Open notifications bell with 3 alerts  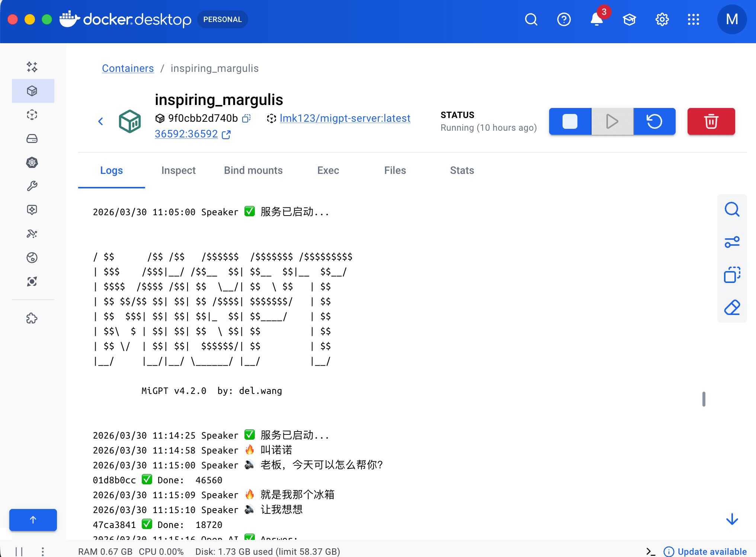pyautogui.click(x=596, y=19)
